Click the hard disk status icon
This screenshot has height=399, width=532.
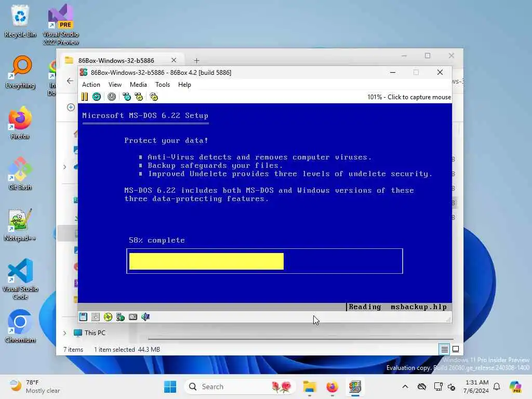coord(96,317)
